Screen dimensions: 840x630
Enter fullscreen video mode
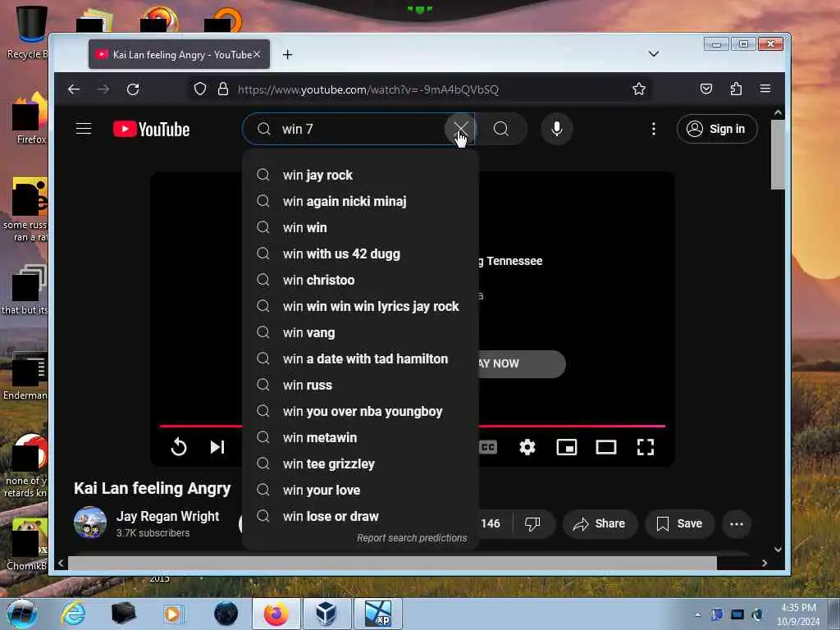[645, 447]
